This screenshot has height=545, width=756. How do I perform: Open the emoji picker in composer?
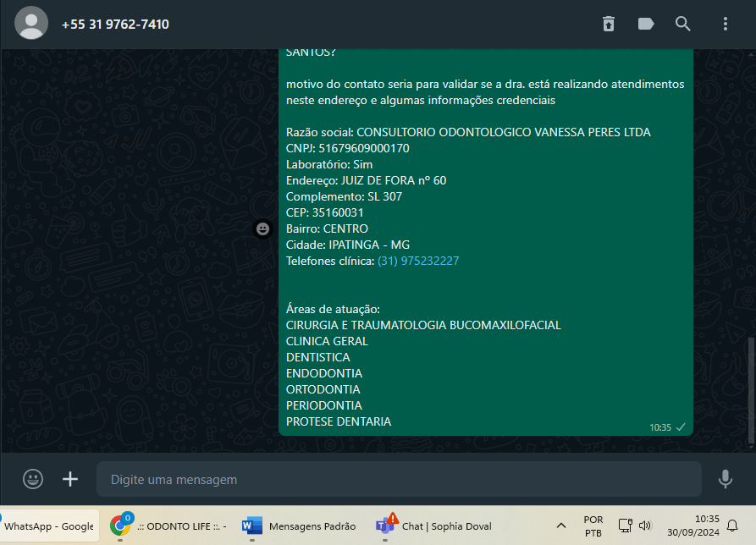coord(33,479)
